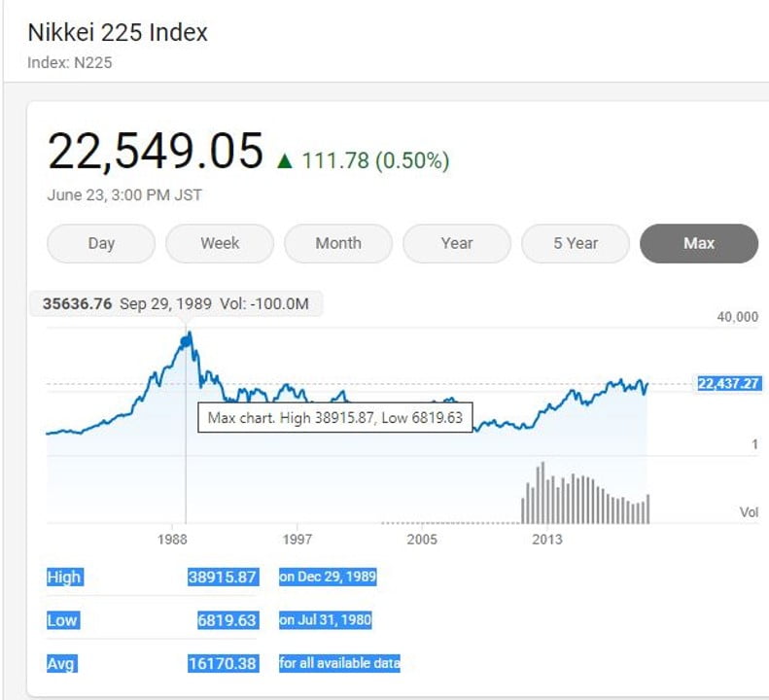Image resolution: width=769 pixels, height=700 pixels.
Task: Click the 'on Jul 31, 1980' low date
Action: (x=326, y=620)
